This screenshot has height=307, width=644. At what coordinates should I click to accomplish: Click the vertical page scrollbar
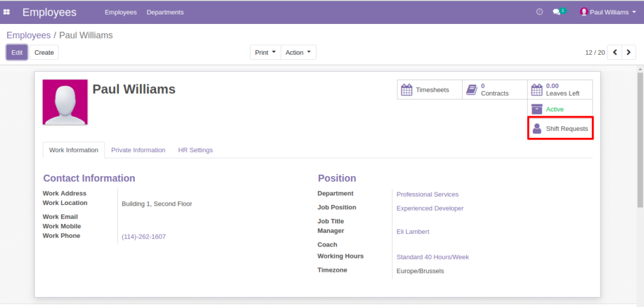(640, 140)
